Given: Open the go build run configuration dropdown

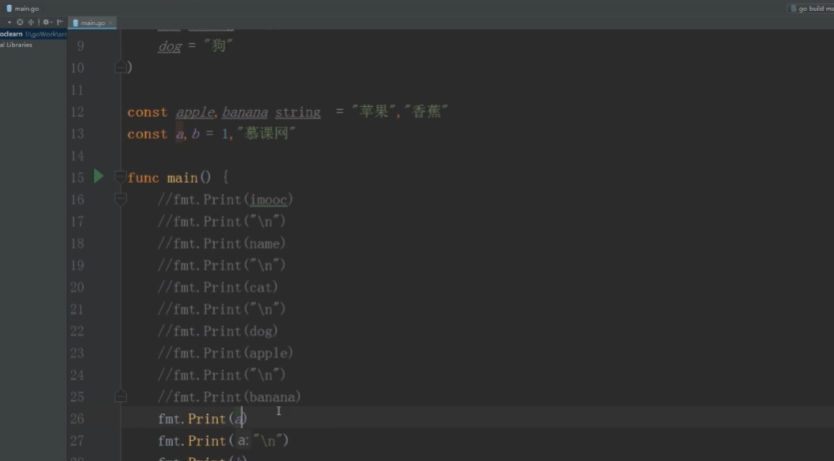Looking at the screenshot, I should (x=811, y=8).
